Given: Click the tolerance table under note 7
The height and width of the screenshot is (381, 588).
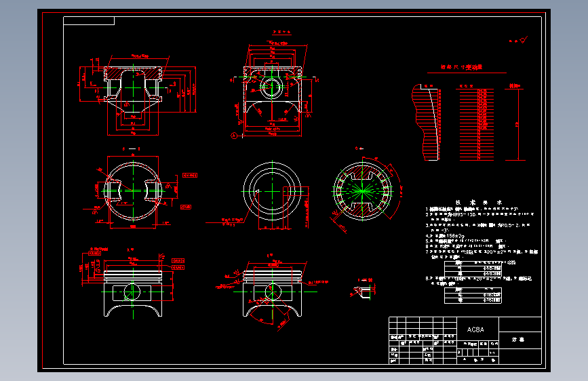Looking at the screenshot, I should point(473,269).
